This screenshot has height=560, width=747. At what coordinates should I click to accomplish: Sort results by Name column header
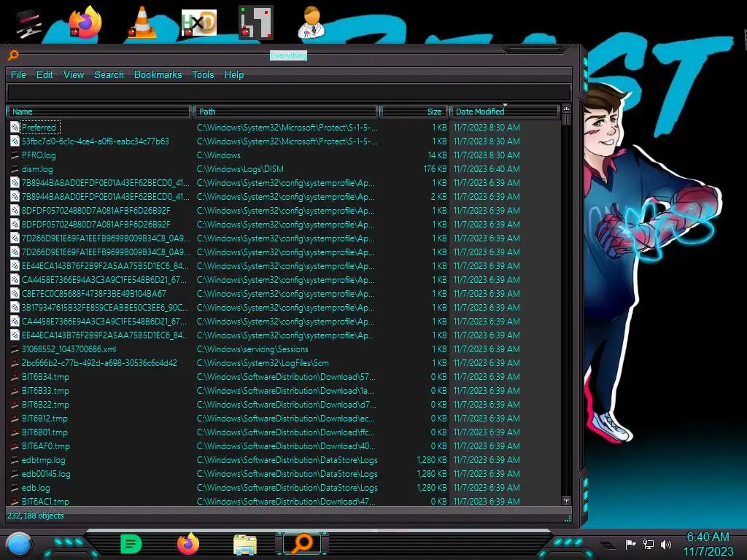tap(99, 112)
